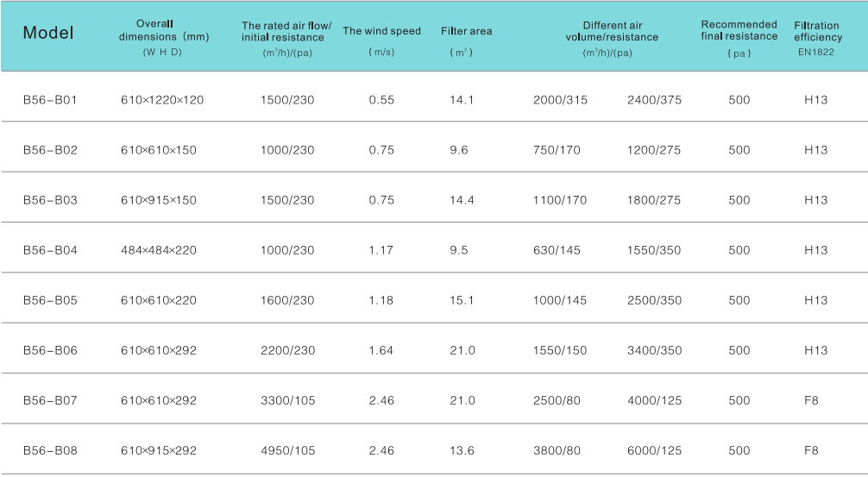Select model B56-B08 row label
Image resolution: width=868 pixels, height=477 pixels.
50,450
